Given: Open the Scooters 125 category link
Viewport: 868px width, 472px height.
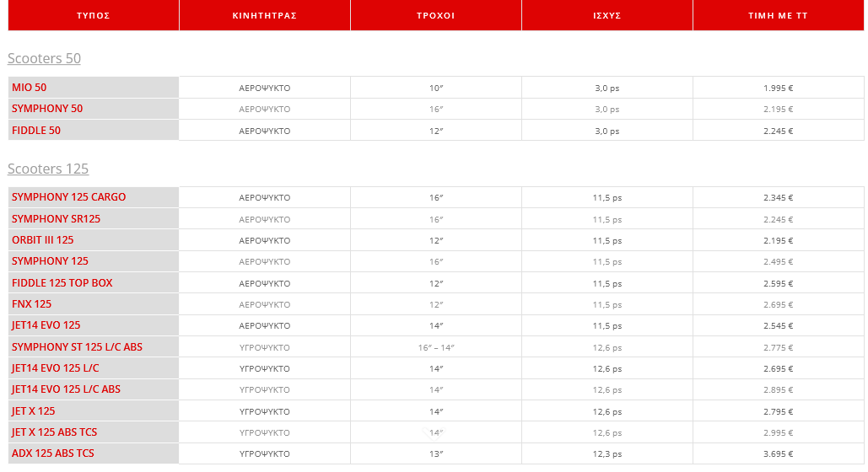Looking at the screenshot, I should (48, 169).
